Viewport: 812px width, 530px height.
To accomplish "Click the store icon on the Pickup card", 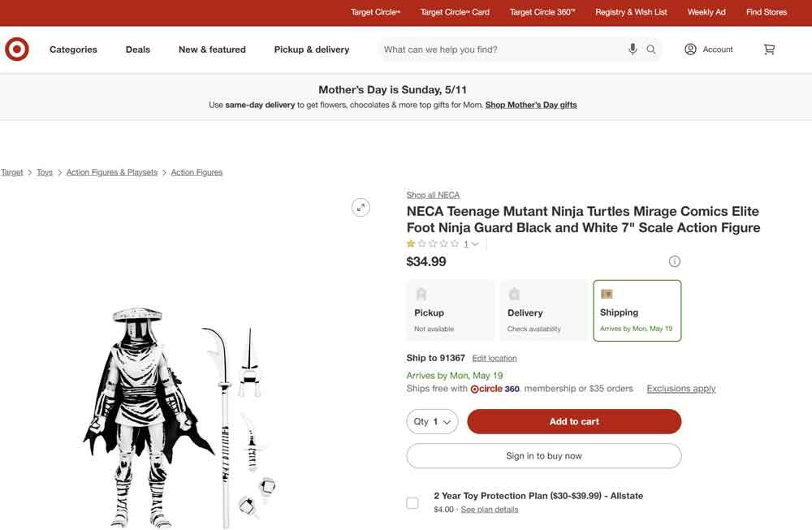I will [x=421, y=294].
